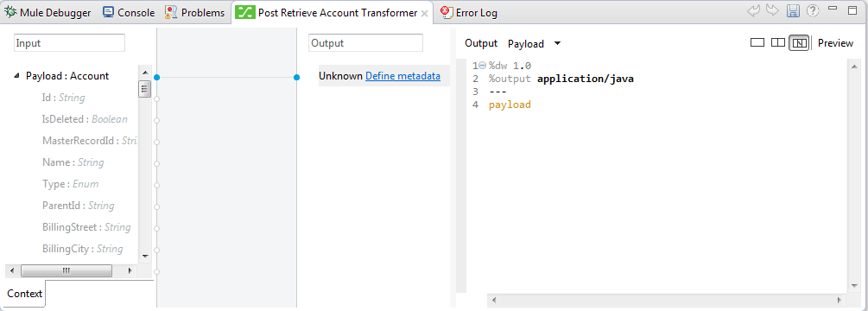Click input tree scroll down arrow
Viewport: 868px width, 311px height.
coord(145,257)
